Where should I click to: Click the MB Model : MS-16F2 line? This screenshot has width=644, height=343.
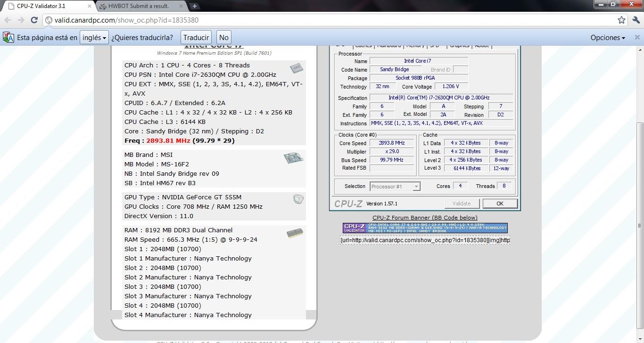tap(157, 164)
